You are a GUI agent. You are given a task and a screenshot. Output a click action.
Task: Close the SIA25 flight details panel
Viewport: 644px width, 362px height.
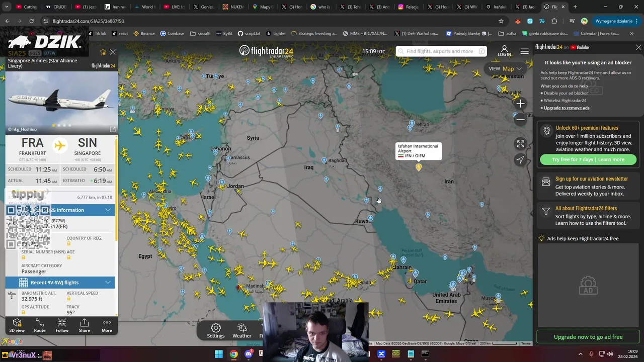point(113,52)
